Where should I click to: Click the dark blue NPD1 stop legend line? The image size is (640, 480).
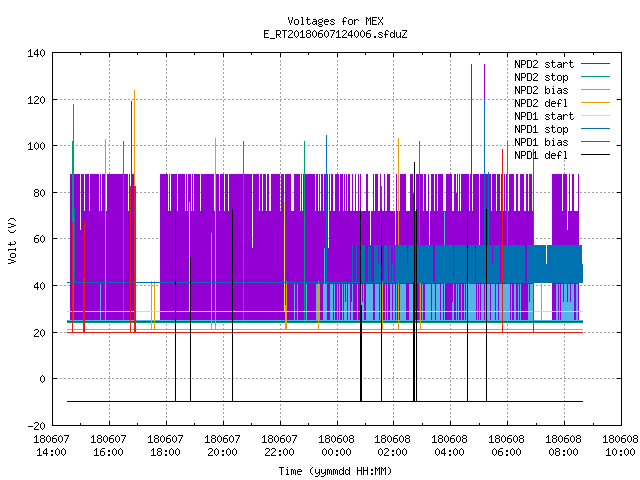[x=595, y=129]
